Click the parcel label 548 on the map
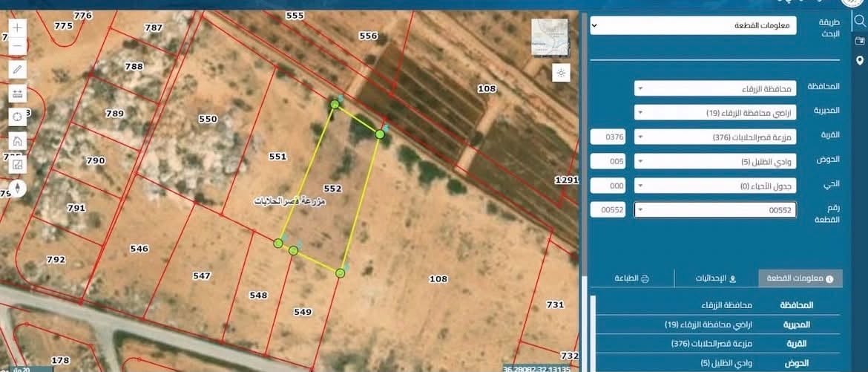 coord(258,296)
